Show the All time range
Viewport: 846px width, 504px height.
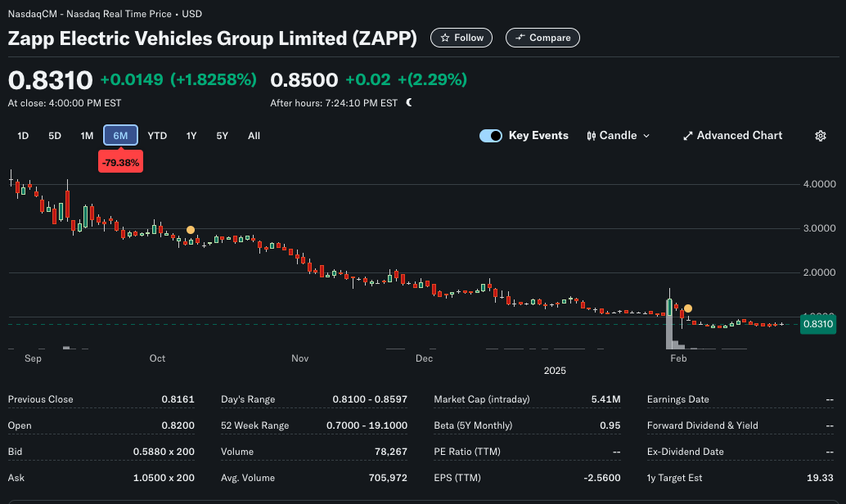pos(254,136)
